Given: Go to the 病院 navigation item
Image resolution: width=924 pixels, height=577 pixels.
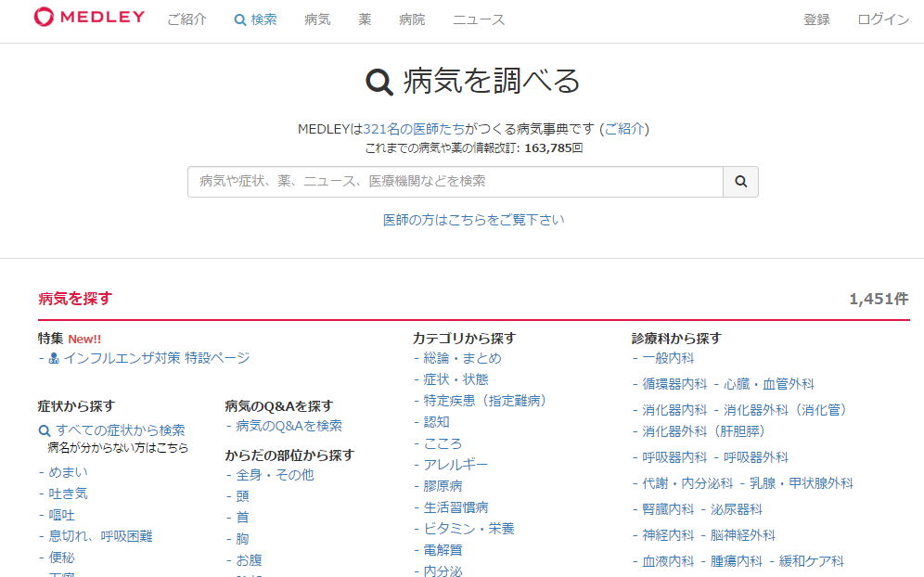Looking at the screenshot, I should pyautogui.click(x=412, y=19).
